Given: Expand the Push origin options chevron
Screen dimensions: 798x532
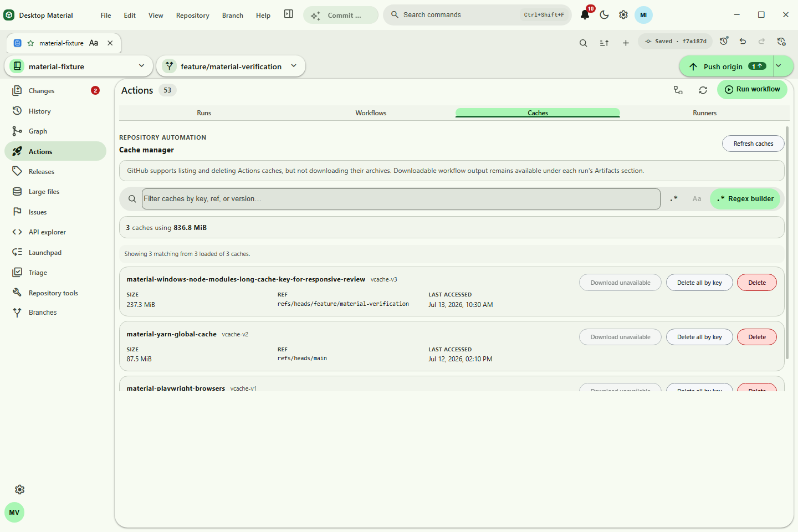Looking at the screenshot, I should 779,66.
